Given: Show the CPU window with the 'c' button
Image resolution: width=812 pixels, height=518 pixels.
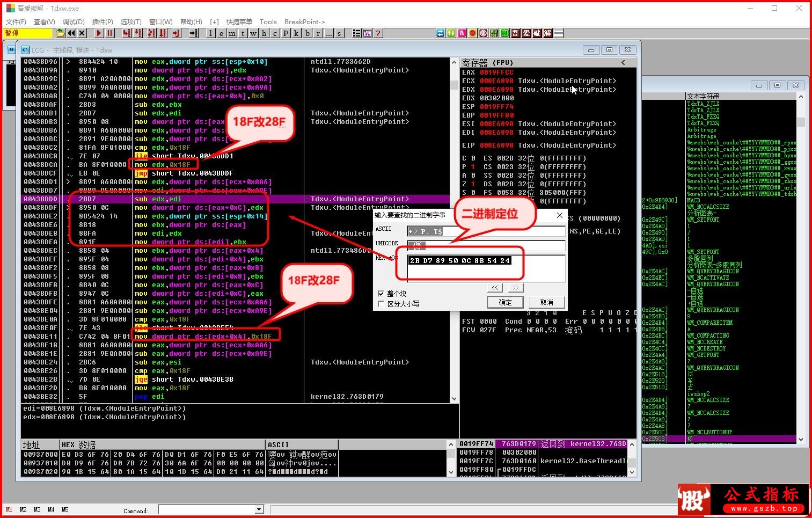Looking at the screenshot, I should (274, 33).
